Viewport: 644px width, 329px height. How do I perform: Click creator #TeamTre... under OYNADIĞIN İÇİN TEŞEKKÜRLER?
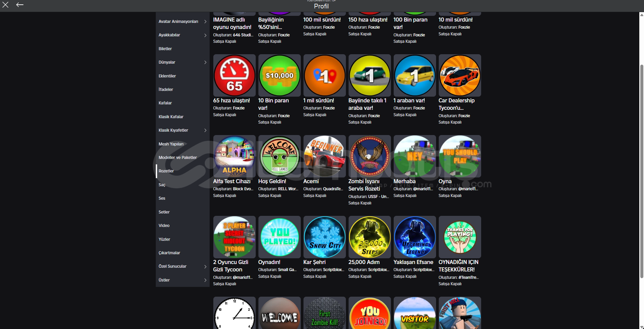468,277
